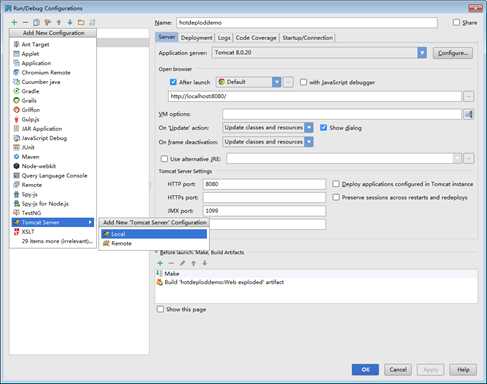Viewport: 487px width, 384px height.
Task: Select the Build 'hotdeploddemo:Web exploded' artifact task
Action: (x=220, y=282)
